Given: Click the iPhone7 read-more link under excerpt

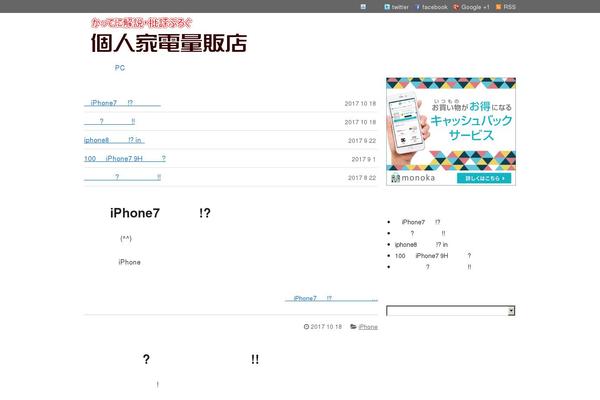Looking at the screenshot, I should click(x=331, y=298).
